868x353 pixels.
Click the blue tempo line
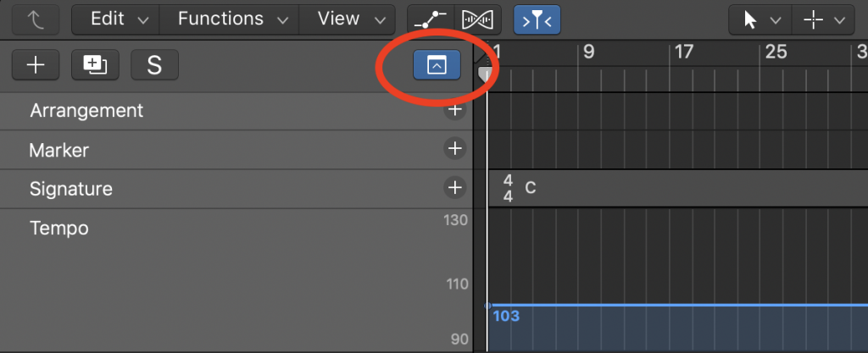point(677,305)
